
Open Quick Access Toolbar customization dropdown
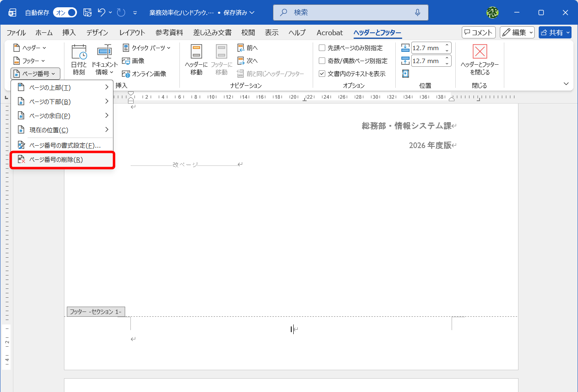pyautogui.click(x=135, y=13)
